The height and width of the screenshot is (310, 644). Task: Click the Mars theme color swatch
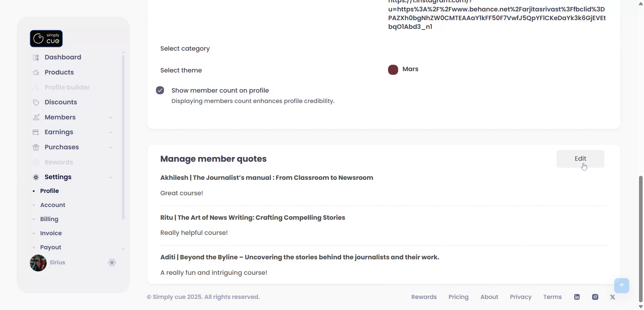coord(393,70)
